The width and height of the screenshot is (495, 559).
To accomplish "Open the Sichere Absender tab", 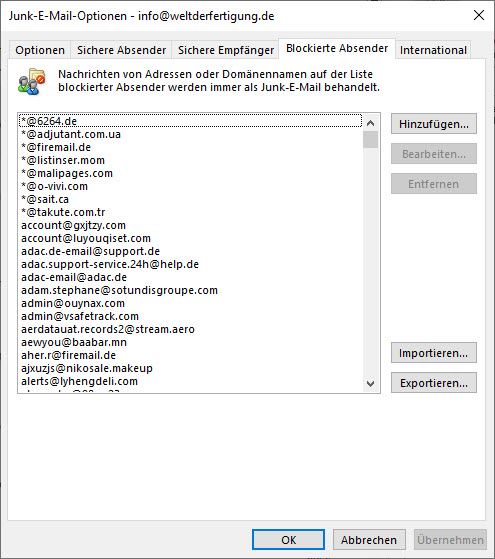I will click(121, 50).
